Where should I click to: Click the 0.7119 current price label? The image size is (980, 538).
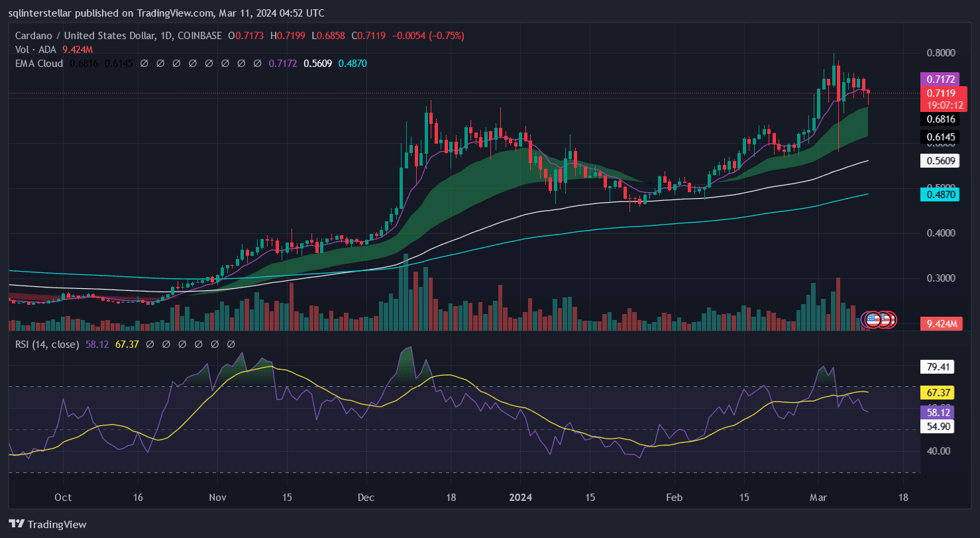point(941,93)
